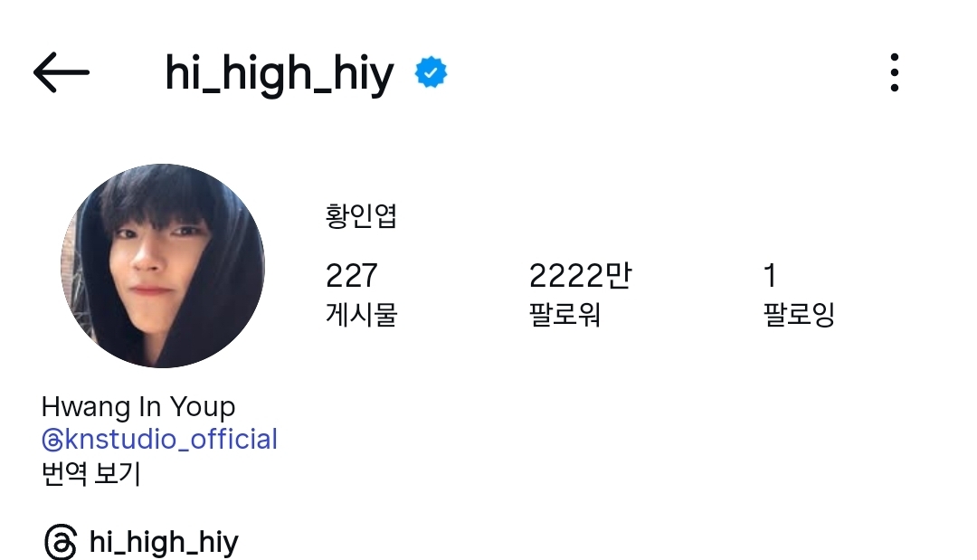Tap the 게시물 label
The image size is (977, 560).
[361, 314]
